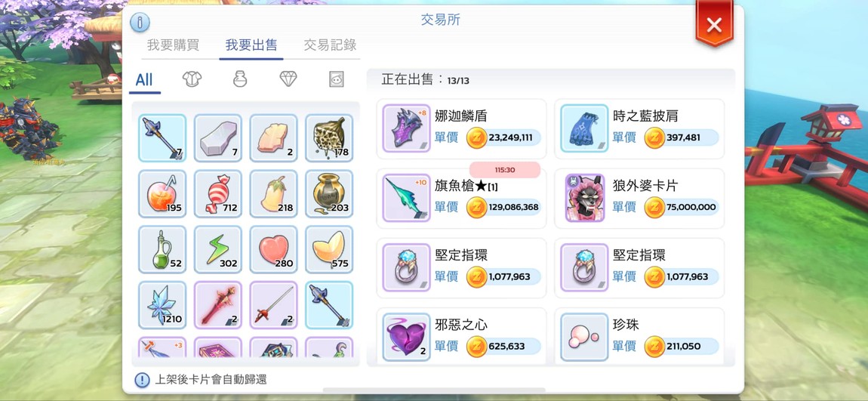Click the 珍珠 pearl listing

click(639, 336)
